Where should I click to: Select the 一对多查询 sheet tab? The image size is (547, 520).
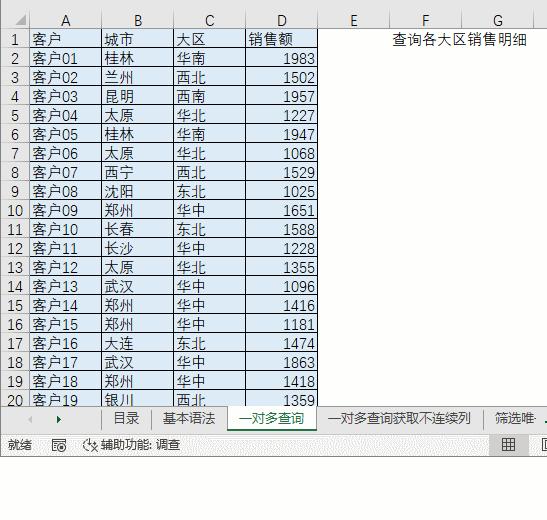(272, 418)
